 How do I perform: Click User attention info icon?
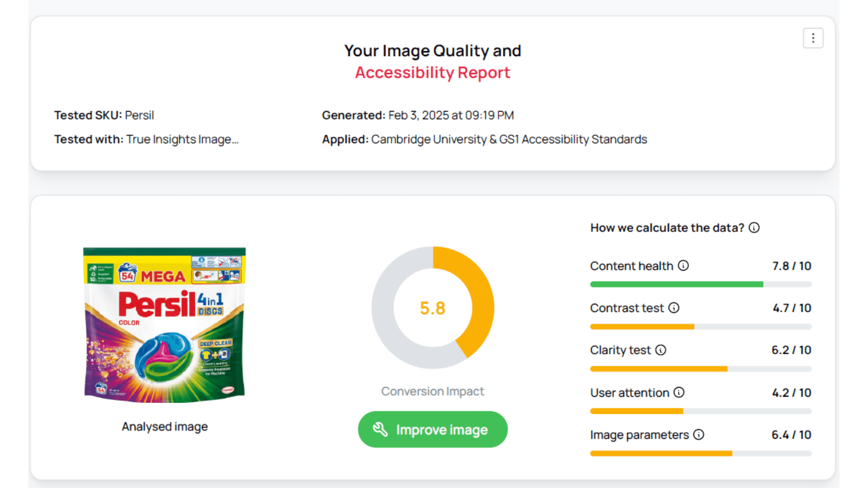tap(679, 392)
